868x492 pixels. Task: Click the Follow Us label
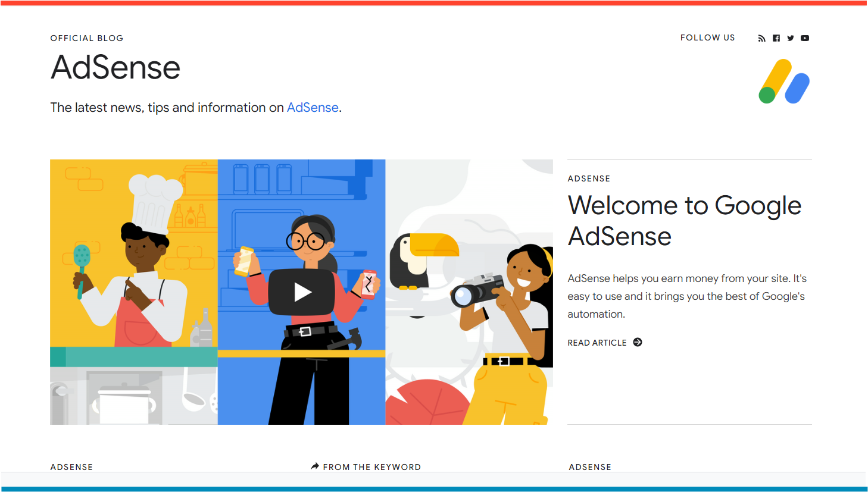(707, 37)
